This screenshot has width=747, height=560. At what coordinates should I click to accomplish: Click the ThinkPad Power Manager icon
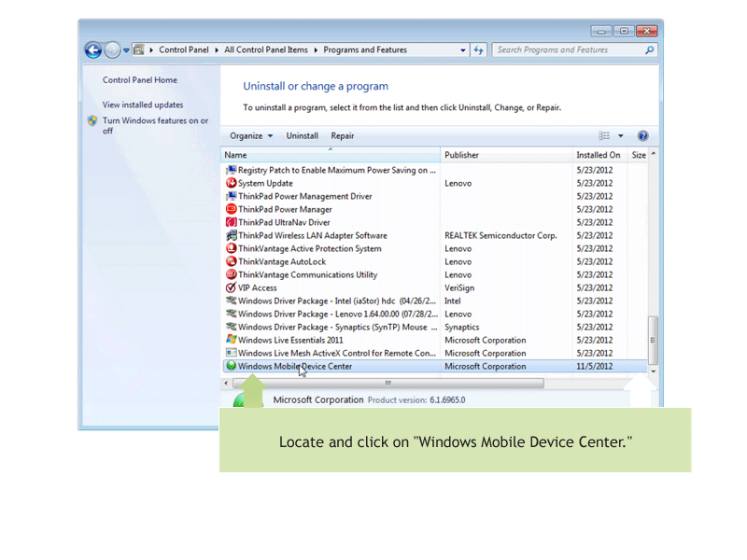[x=231, y=209]
